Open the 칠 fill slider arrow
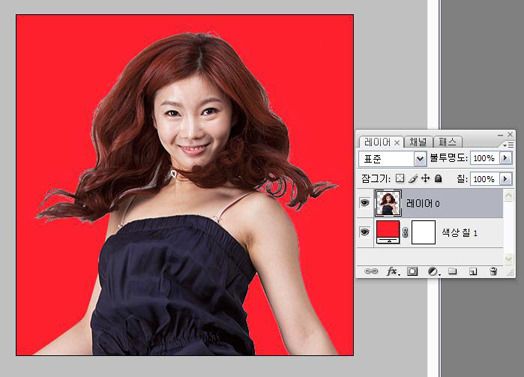Screen dimensions: 524x377 505,179
